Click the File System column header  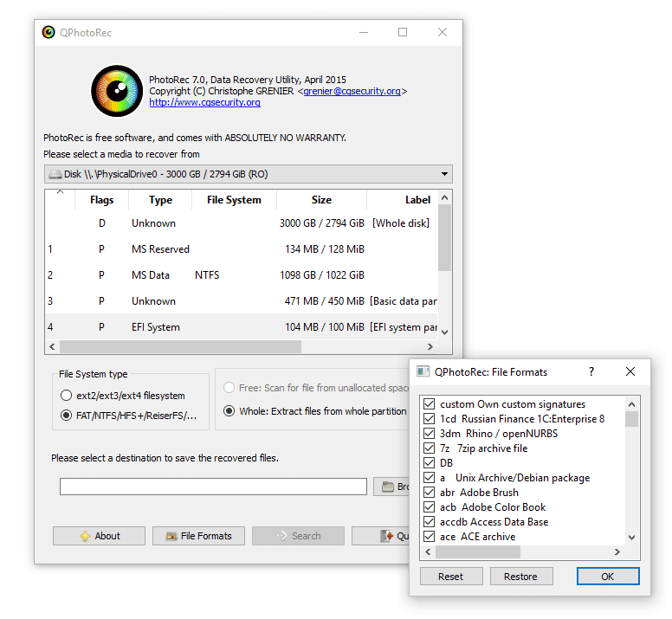pos(234,200)
